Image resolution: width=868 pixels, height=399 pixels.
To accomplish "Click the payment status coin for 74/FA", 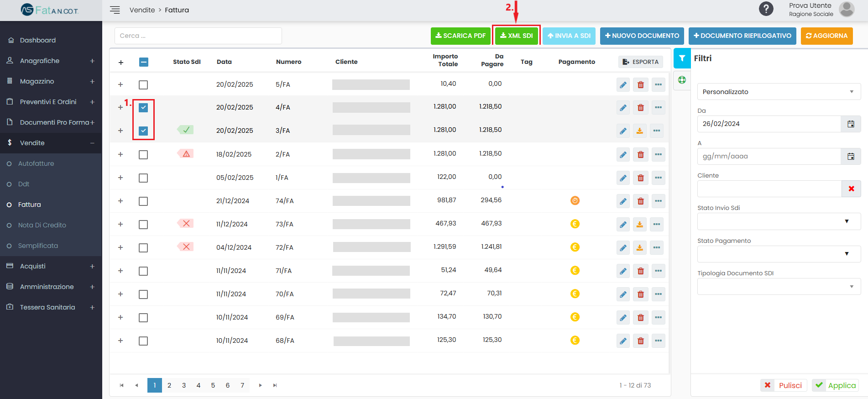I will (575, 200).
